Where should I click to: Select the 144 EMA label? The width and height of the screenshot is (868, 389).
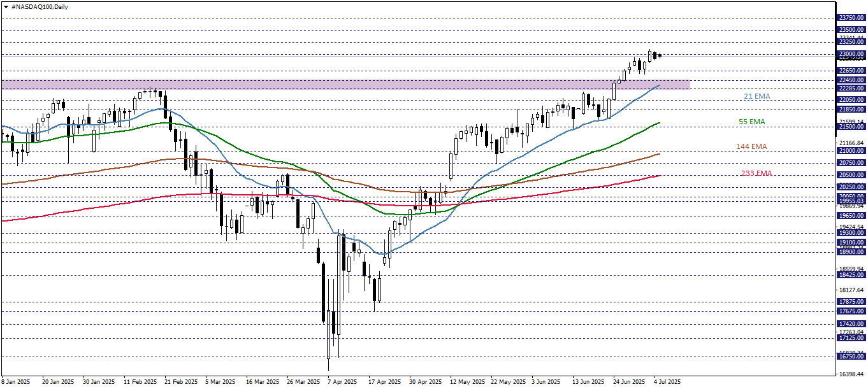[752, 146]
